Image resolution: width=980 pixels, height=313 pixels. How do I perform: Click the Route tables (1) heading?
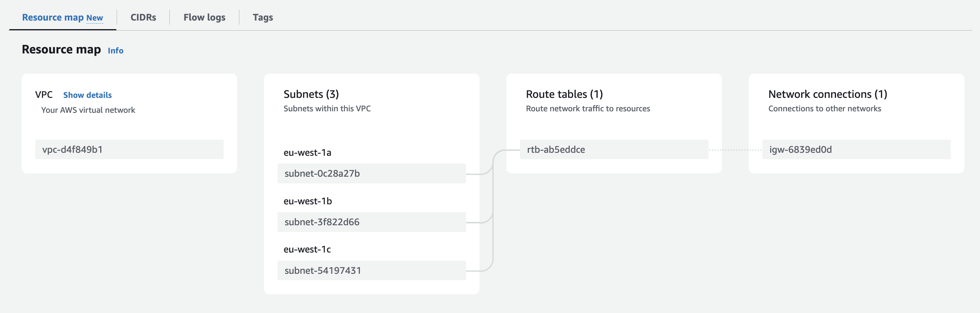pos(564,94)
